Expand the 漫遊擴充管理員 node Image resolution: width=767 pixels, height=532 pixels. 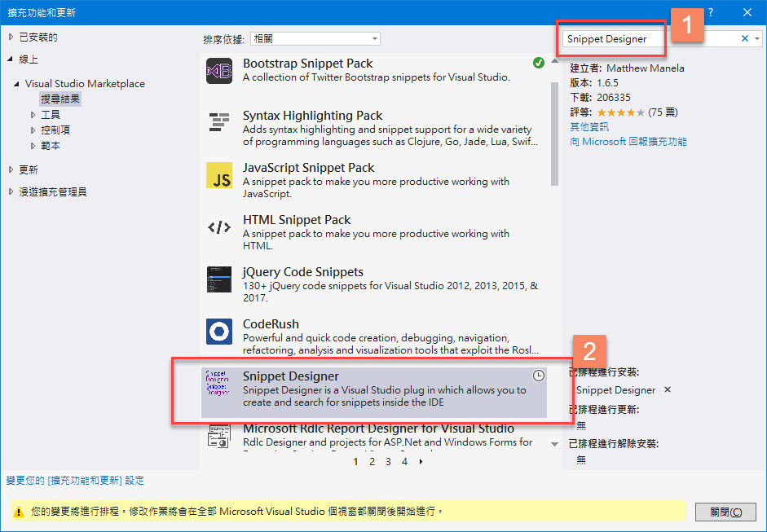pos(11,192)
